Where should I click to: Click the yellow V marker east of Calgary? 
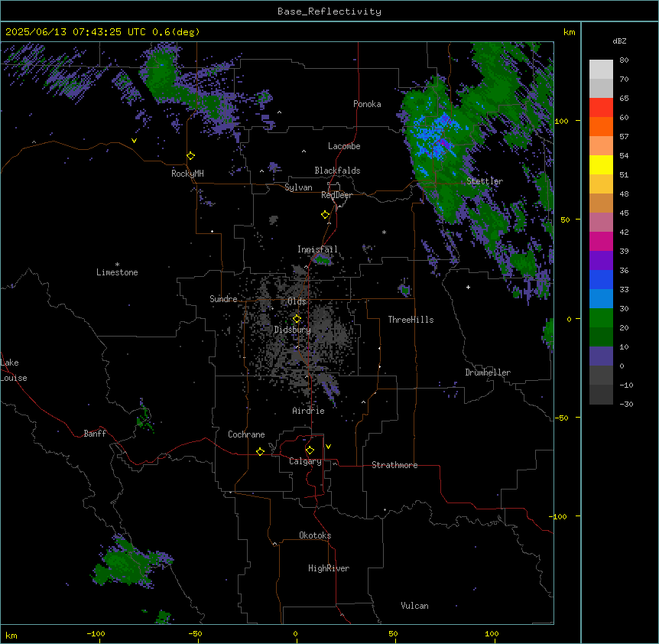point(328,447)
